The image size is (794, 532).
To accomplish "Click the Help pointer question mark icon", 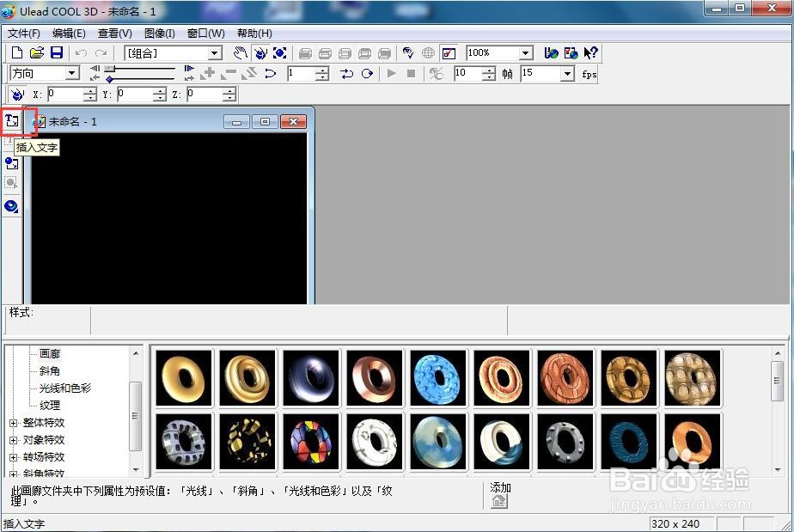I will click(x=590, y=52).
